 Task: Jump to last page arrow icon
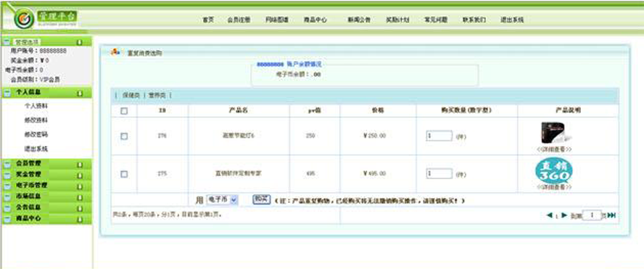coord(612,215)
